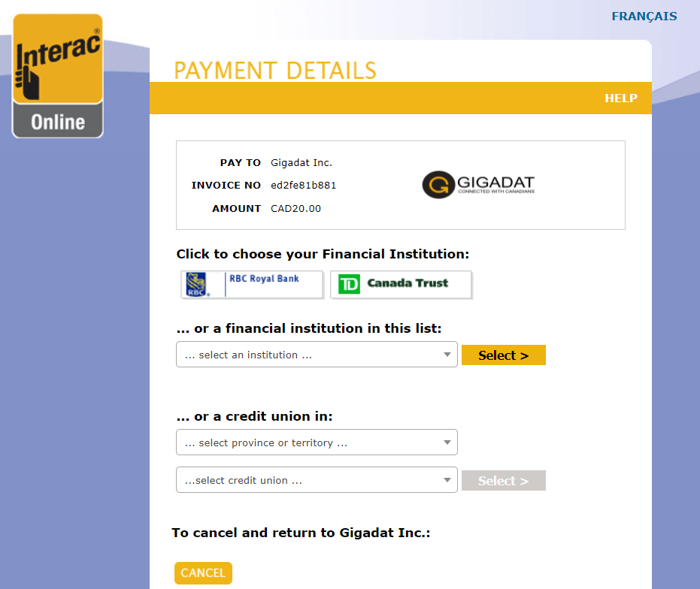Click the PAY TO label

240,163
